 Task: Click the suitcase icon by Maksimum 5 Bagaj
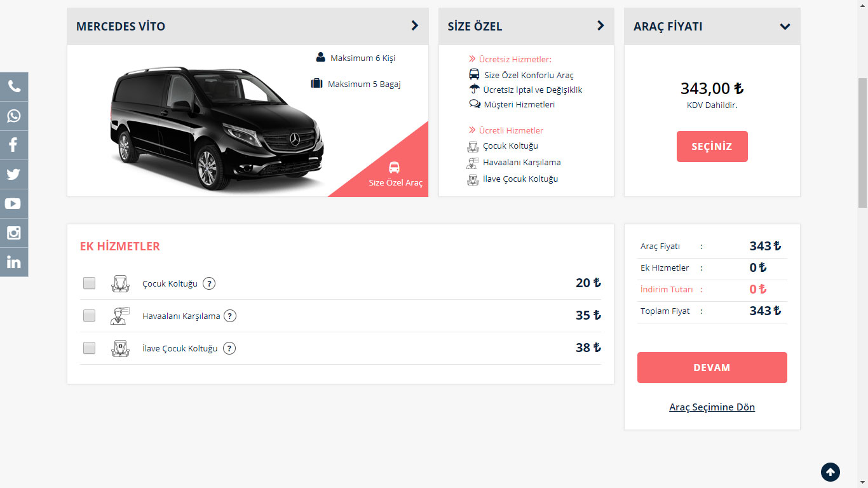click(x=316, y=83)
